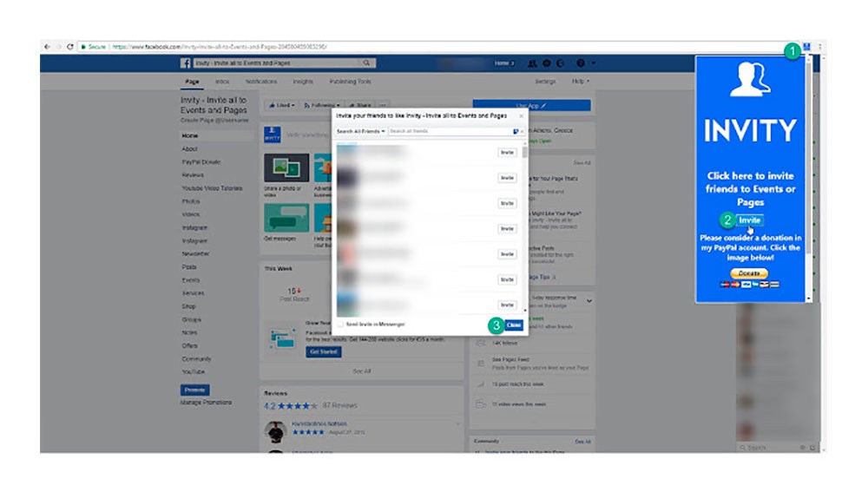Open the Messenger chat icon
The image size is (868, 492).
click(x=547, y=63)
